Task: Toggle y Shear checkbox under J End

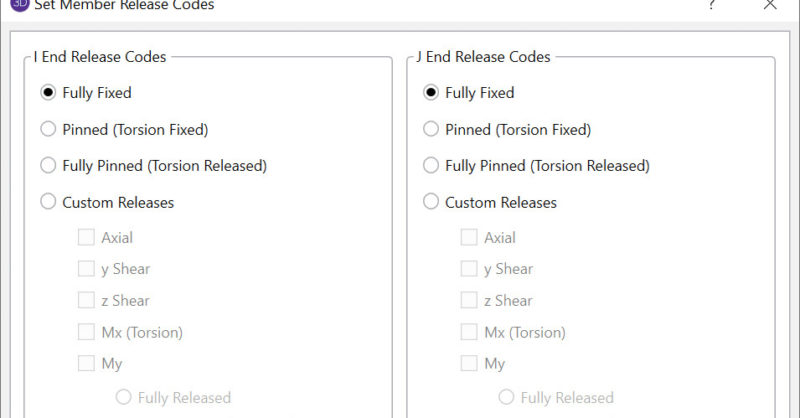Action: [x=469, y=269]
